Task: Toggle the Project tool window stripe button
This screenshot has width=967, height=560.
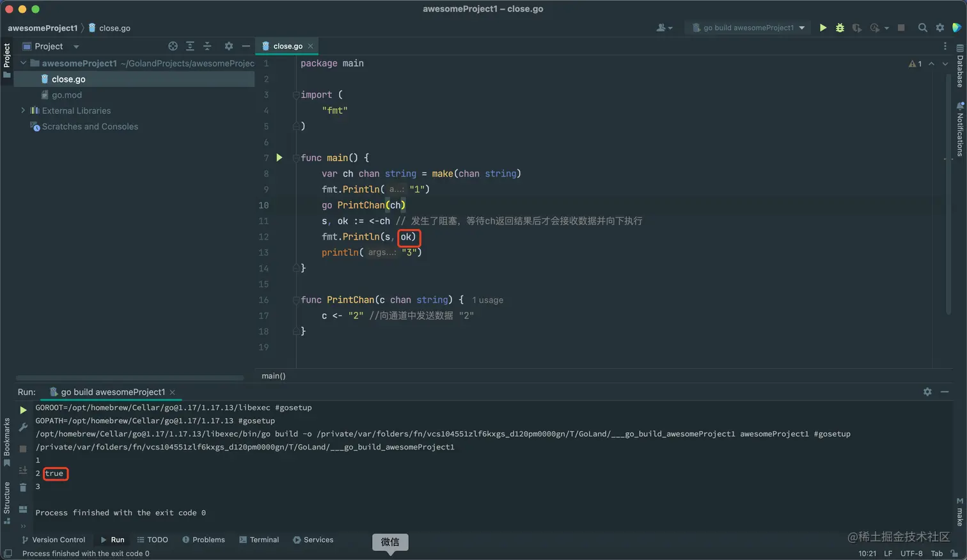Action: [7, 60]
